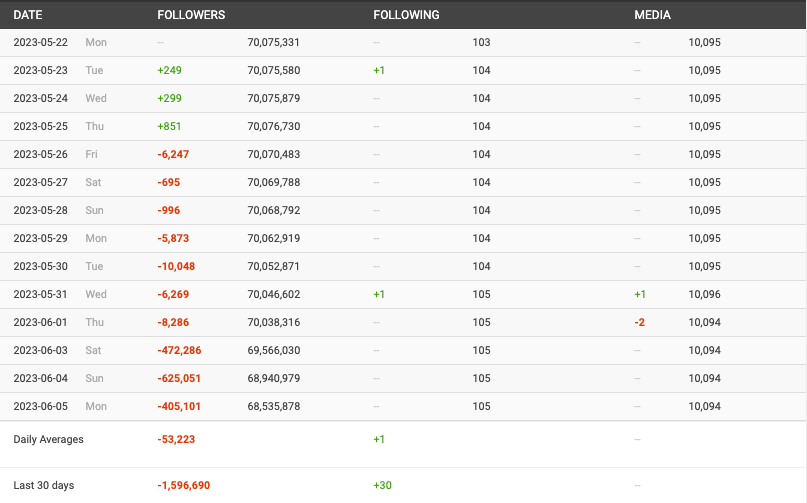
Task: Select the Last 30 days row label
Action: (43, 485)
